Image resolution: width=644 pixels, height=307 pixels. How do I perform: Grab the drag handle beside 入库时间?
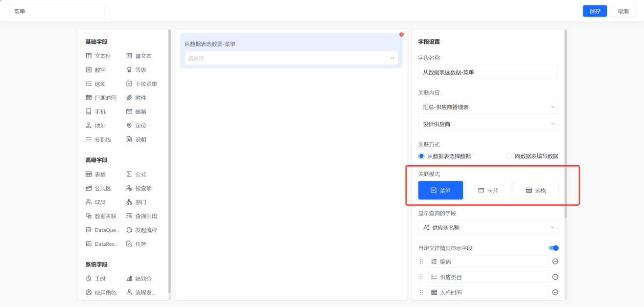421,292
